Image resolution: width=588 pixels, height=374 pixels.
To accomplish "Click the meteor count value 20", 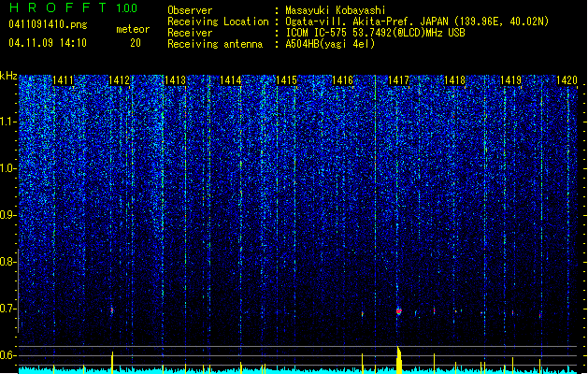I will tap(136, 43).
